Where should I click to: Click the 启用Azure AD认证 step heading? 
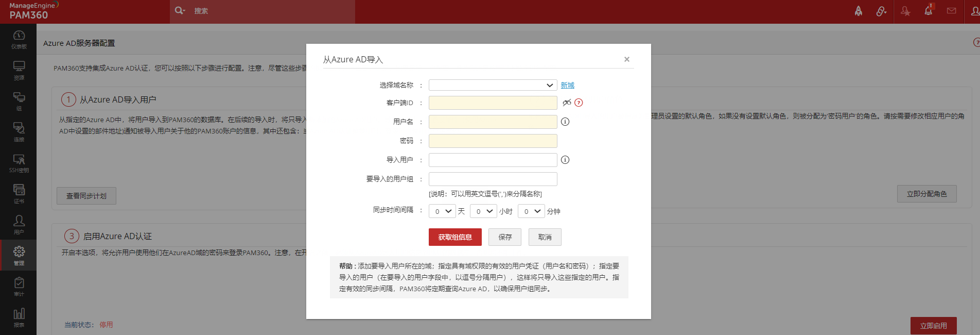117,236
